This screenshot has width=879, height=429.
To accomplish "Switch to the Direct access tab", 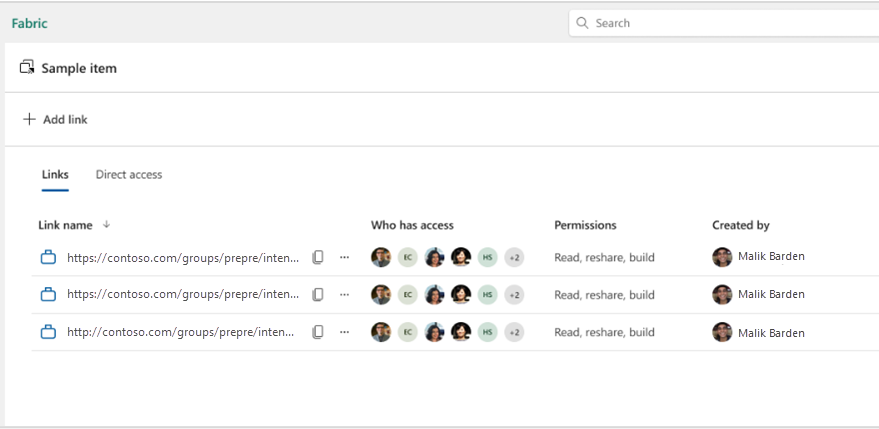I will point(129,175).
